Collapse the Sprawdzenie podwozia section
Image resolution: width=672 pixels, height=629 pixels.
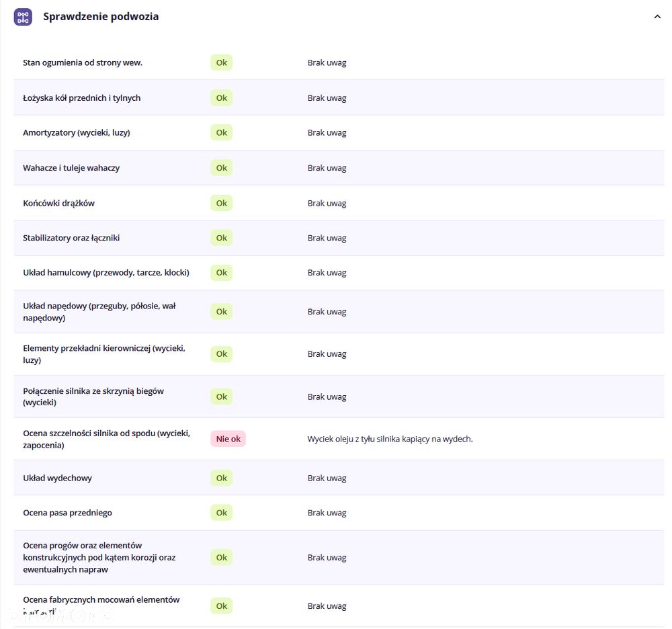tap(657, 17)
